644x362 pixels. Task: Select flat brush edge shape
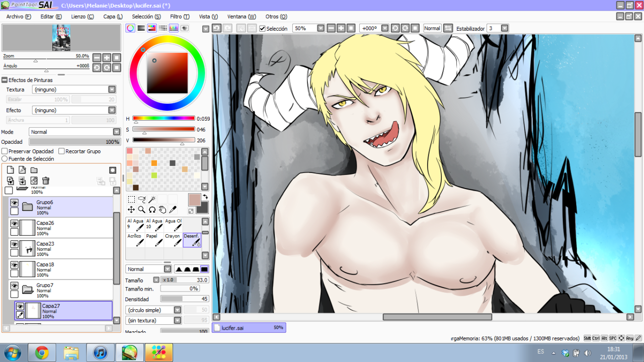(204, 269)
